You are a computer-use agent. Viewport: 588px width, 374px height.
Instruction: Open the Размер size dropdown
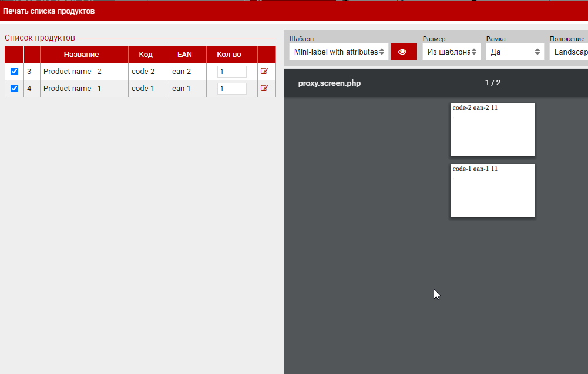451,52
